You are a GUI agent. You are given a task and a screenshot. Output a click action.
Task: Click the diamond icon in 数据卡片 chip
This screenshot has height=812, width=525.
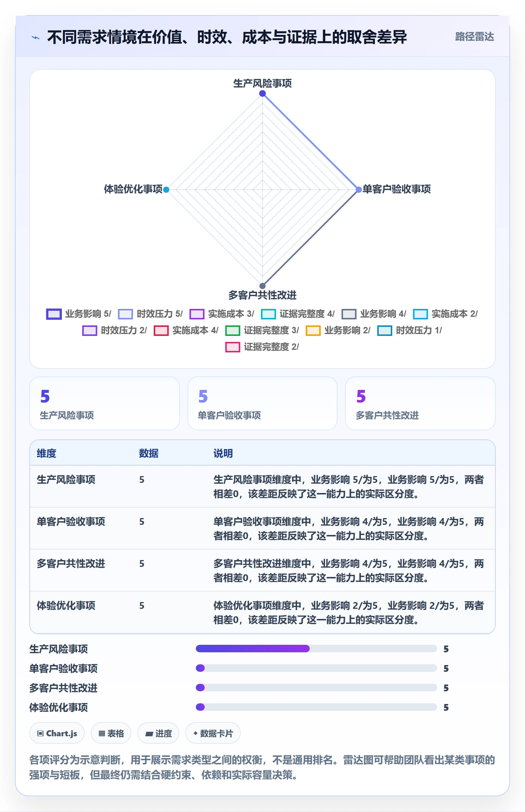tap(195, 733)
